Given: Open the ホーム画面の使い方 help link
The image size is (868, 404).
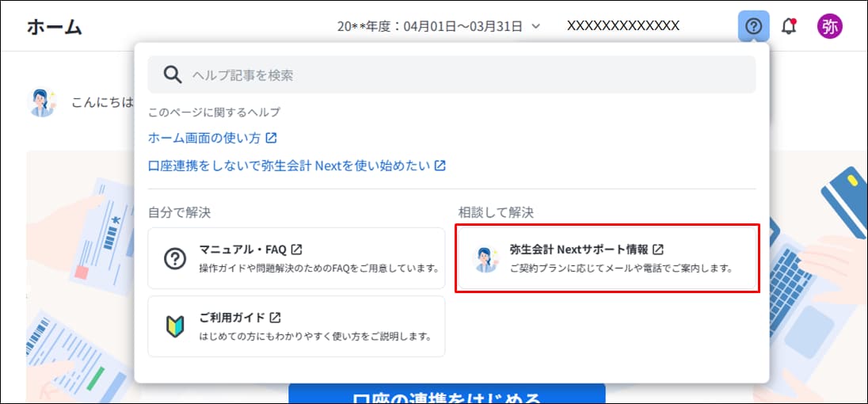Looking at the screenshot, I should tap(204, 138).
